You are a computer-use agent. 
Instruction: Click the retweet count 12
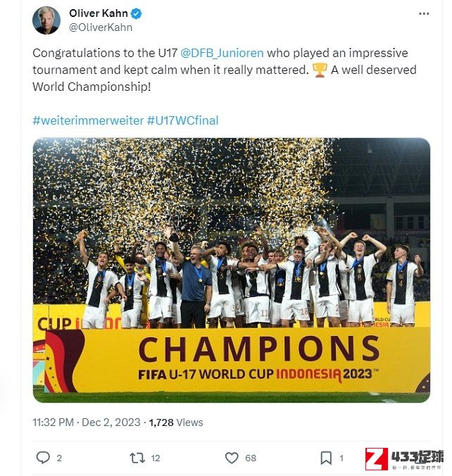156,458
